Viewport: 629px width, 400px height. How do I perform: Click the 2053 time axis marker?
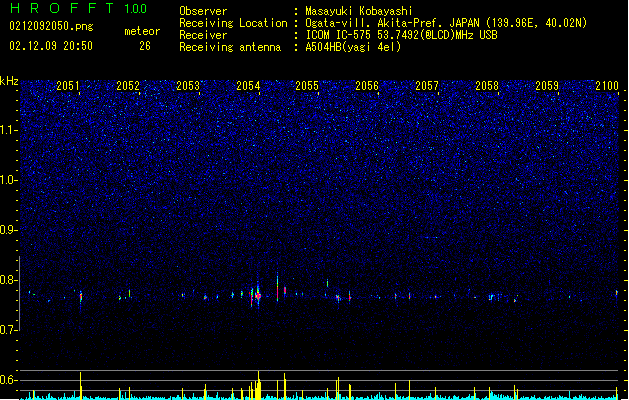pyautogui.click(x=188, y=86)
